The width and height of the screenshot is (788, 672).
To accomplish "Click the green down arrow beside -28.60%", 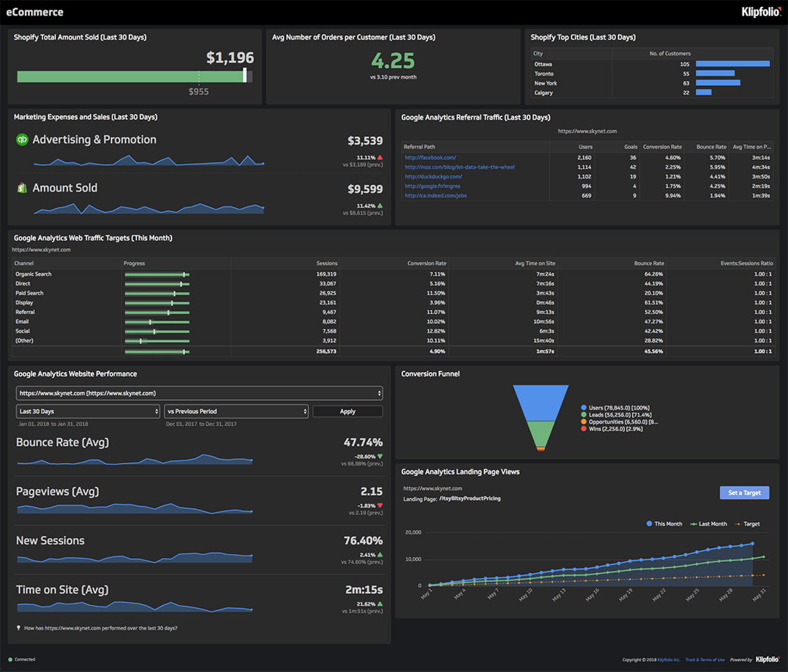I will 380,457.
